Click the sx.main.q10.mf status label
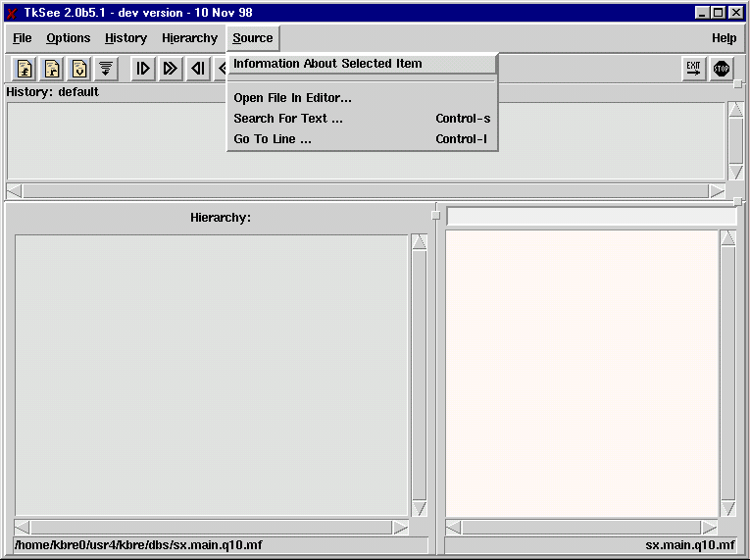Screen dimensions: 750x560 point(690,544)
